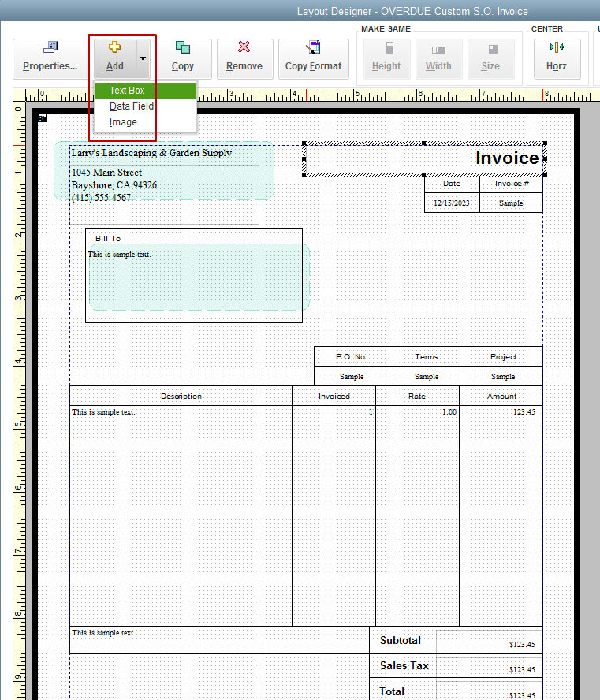This screenshot has height=700, width=600.
Task: Select Sample value under P.O. No.
Action: (x=352, y=376)
